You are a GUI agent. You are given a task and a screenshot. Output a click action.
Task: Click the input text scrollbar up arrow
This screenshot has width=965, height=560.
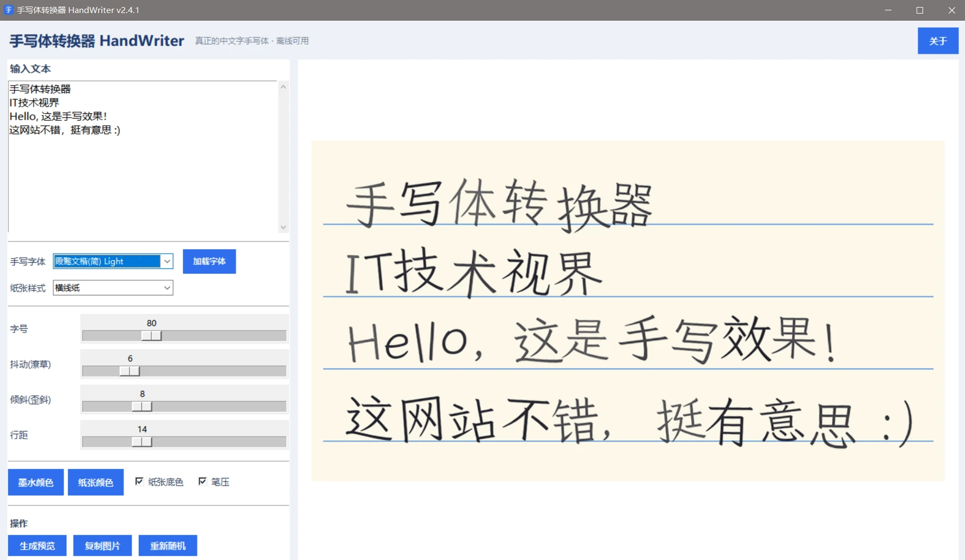[283, 87]
